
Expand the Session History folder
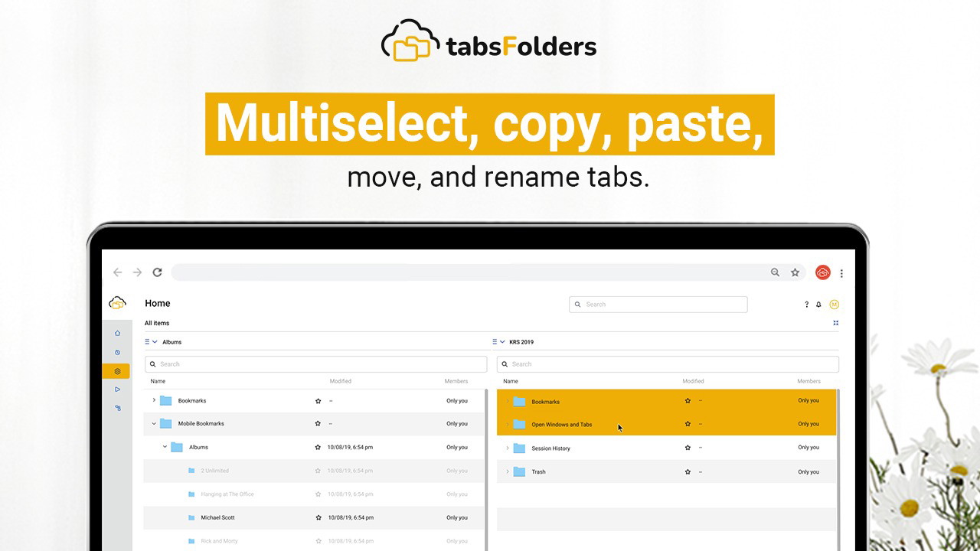coord(507,448)
